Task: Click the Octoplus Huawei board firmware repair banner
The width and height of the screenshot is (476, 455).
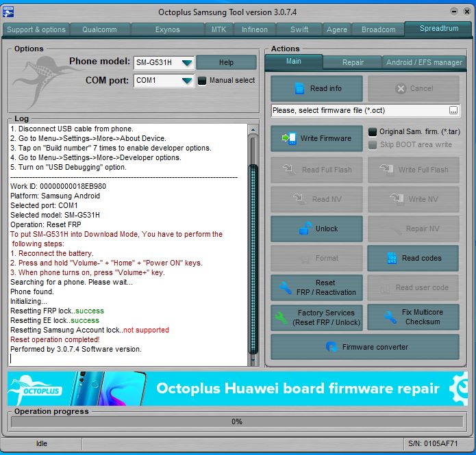Action: coord(238,389)
